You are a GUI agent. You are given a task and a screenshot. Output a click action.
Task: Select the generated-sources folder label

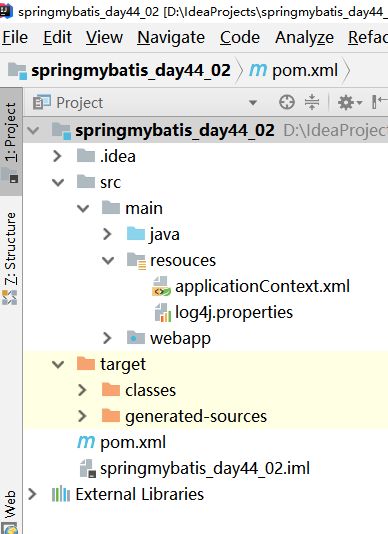coord(196,416)
